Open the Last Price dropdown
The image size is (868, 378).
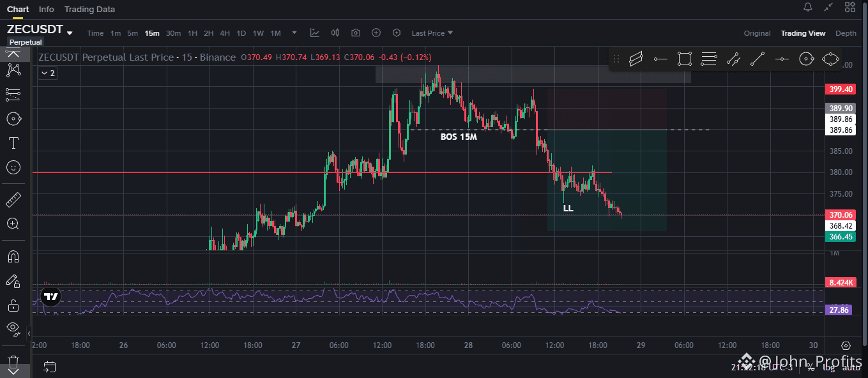coord(432,33)
